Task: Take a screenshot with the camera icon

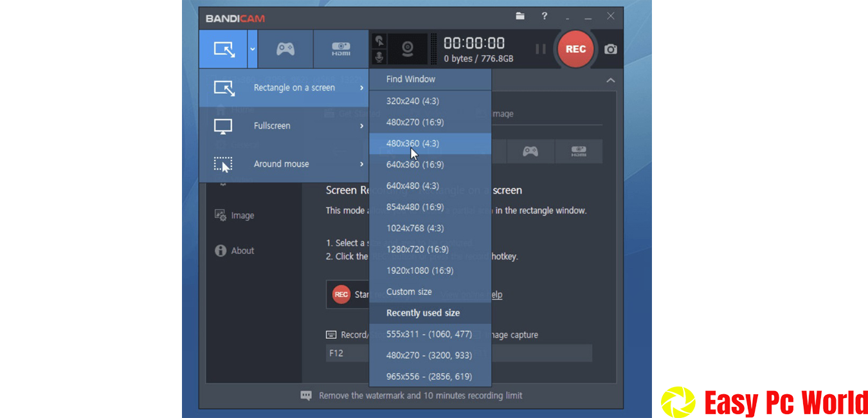Action: [x=610, y=49]
